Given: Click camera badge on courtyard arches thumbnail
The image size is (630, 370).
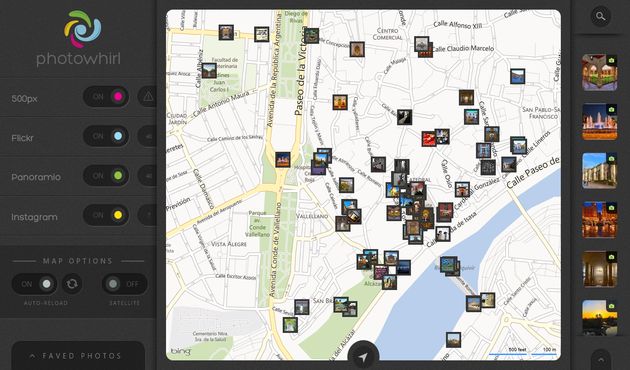Looking at the screenshot, I should coord(611,60).
